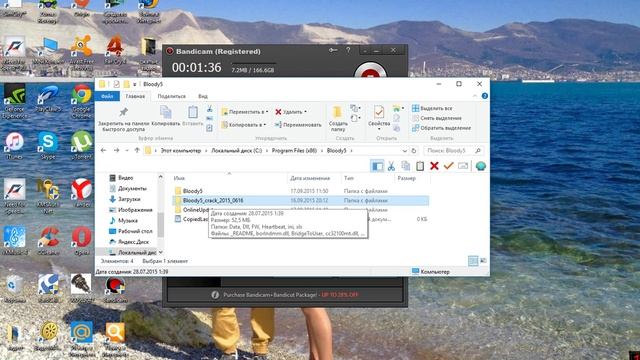The width and height of the screenshot is (640, 360).
Task: Click Обратить выделение in ribbon
Action: [x=441, y=128]
